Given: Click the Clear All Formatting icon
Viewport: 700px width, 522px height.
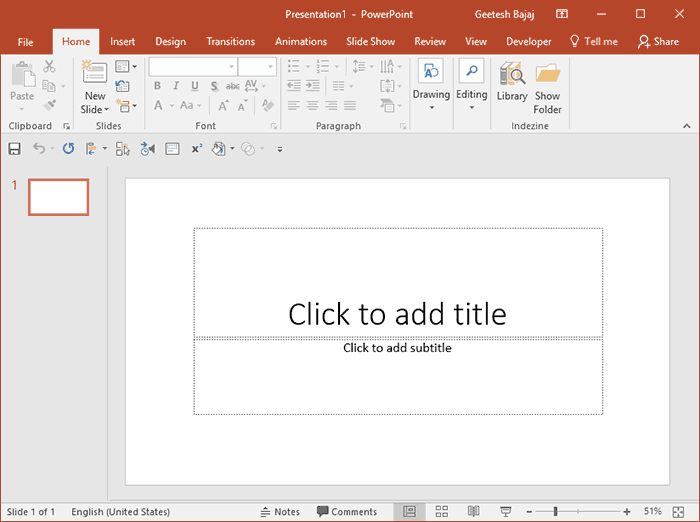Looking at the screenshot, I should 267,105.
